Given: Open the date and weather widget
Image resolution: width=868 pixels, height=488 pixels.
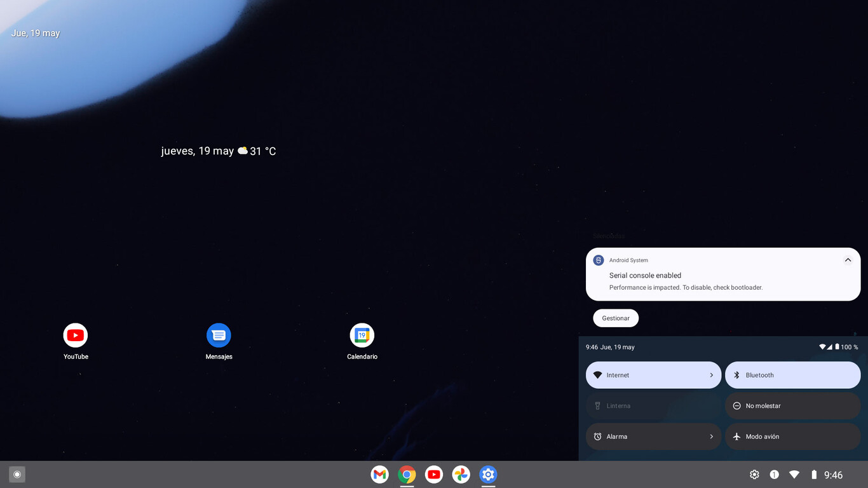Looking at the screenshot, I should (219, 151).
